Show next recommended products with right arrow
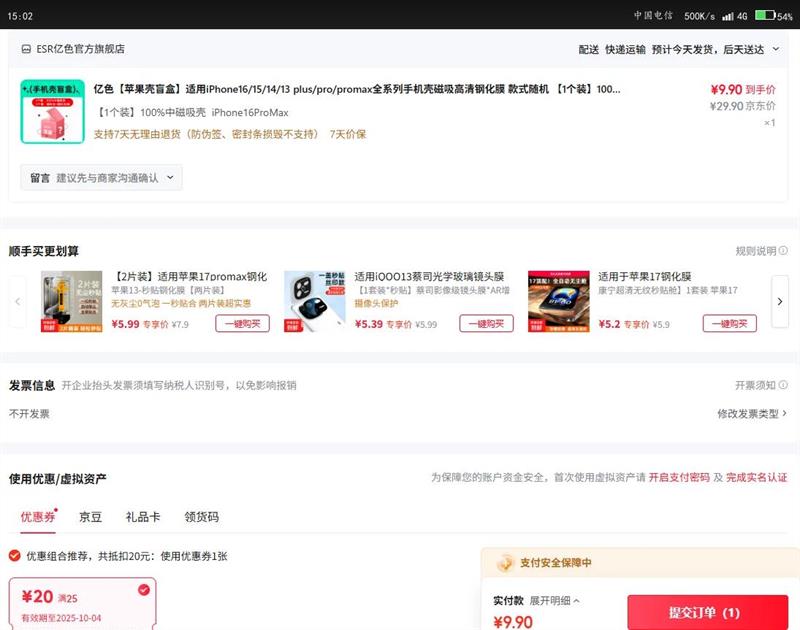This screenshot has width=800, height=630. [x=780, y=301]
